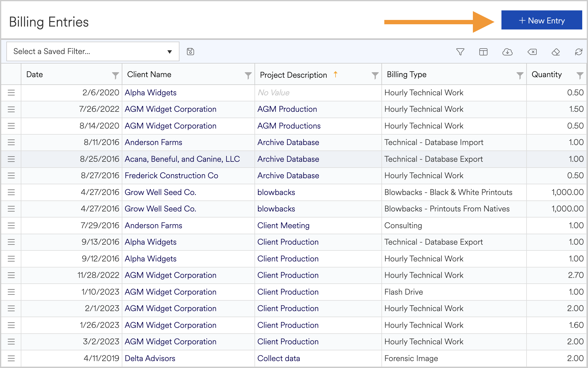Open Archive Database link in Frederick Construction row
The width and height of the screenshot is (588, 368).
tap(288, 176)
